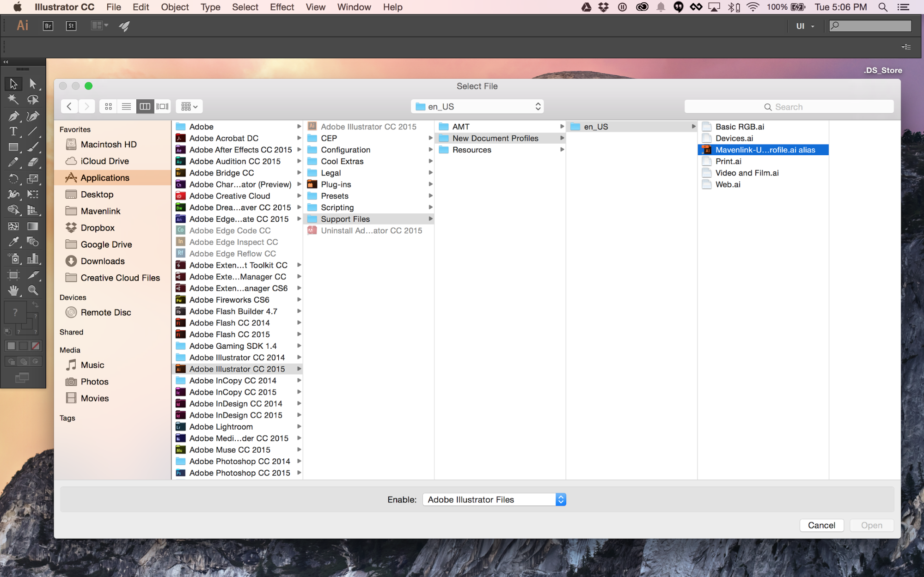The height and width of the screenshot is (577, 924).
Task: Select the Hand tool
Action: pyautogui.click(x=13, y=290)
